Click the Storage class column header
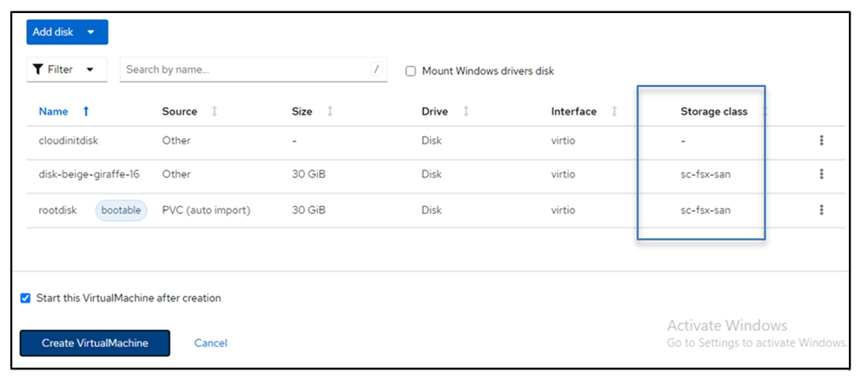Screen dimensions: 868x378 [x=713, y=111]
